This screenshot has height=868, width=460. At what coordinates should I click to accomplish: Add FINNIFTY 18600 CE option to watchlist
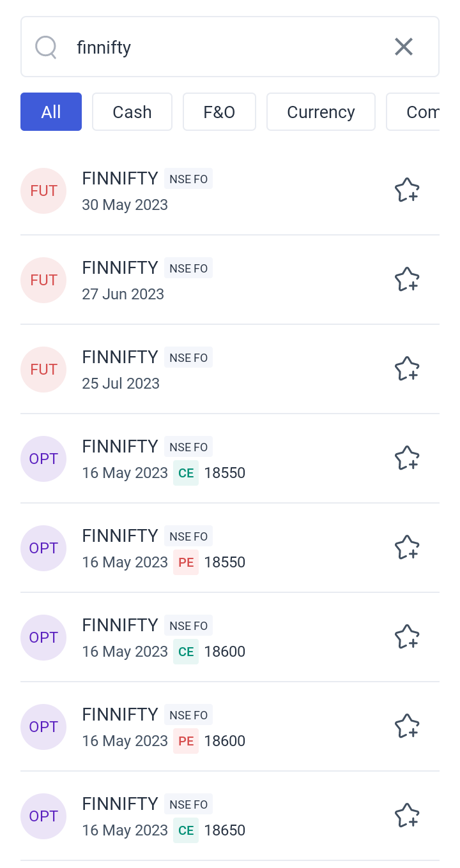(406, 637)
